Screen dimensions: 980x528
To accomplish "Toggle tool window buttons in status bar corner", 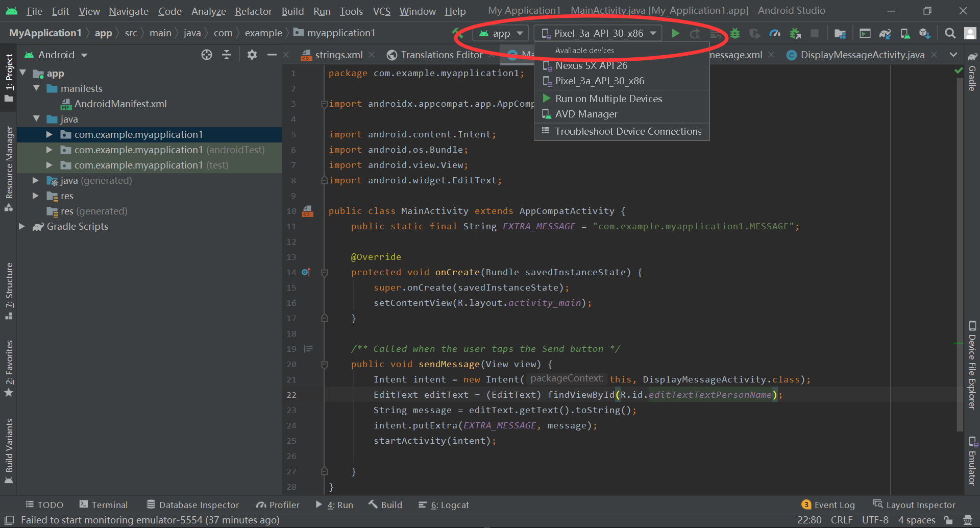I will pos(9,520).
